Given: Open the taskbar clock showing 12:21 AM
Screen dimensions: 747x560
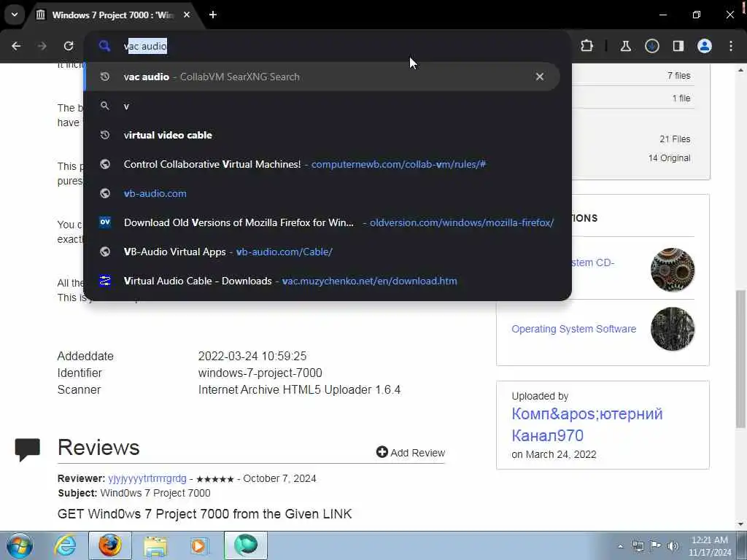Looking at the screenshot, I should click(x=710, y=546).
